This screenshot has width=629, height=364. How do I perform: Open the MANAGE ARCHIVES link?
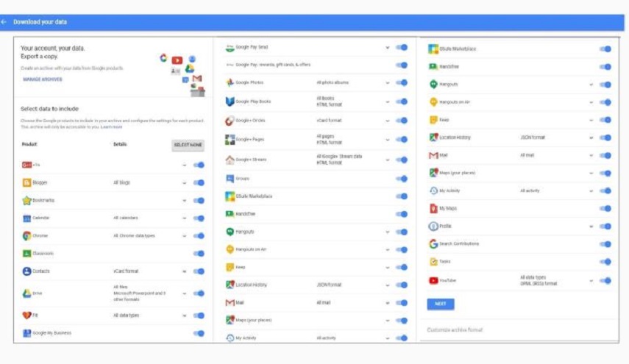(x=43, y=79)
